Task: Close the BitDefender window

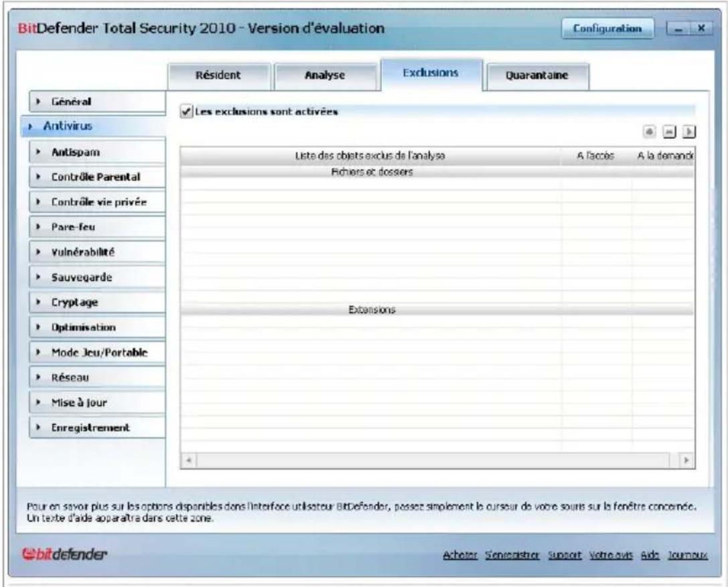Action: [x=701, y=29]
